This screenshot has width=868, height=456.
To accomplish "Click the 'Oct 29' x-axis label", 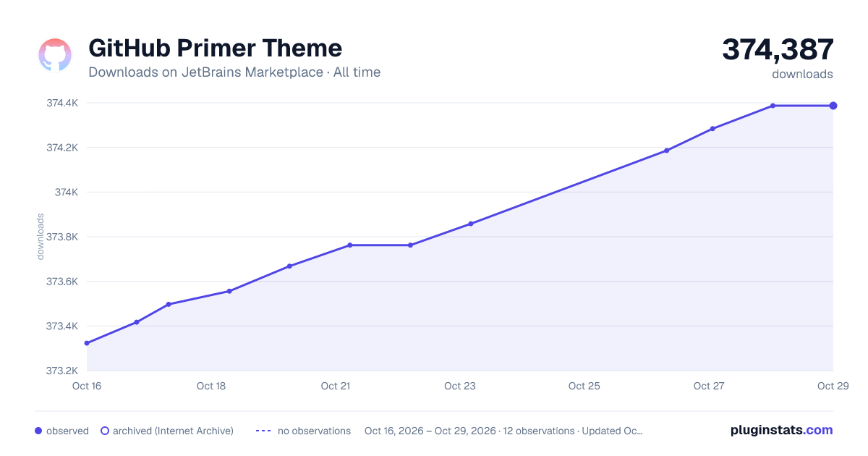I will click(832, 386).
